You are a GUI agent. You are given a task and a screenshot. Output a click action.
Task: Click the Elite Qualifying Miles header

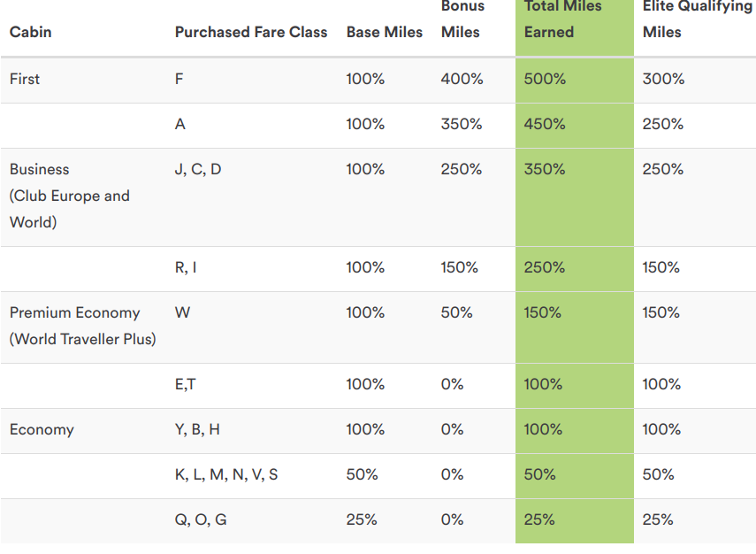point(697,19)
